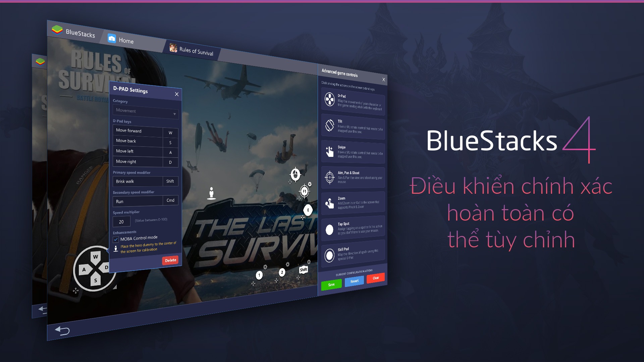
Task: Click the Delete button in D-PAD Settings
Action: pyautogui.click(x=170, y=259)
